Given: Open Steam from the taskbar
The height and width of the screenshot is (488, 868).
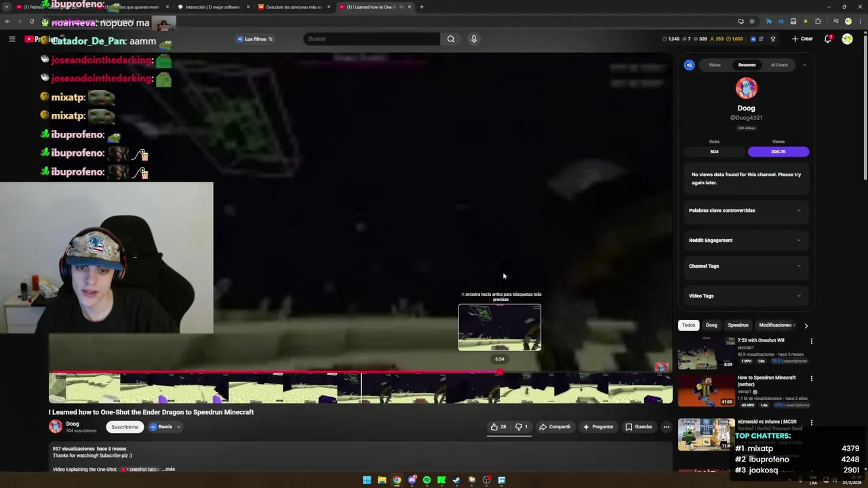Looking at the screenshot, I should [456, 480].
